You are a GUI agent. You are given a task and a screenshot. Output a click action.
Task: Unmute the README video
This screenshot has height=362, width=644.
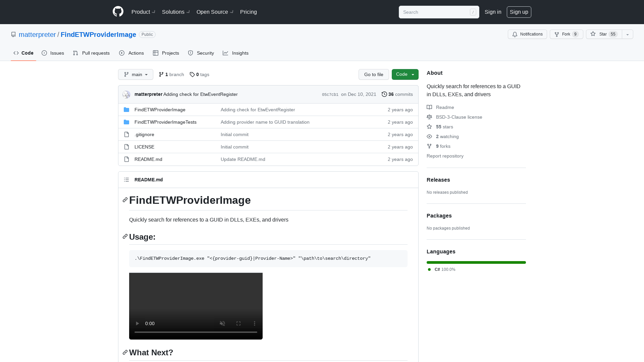click(x=222, y=323)
